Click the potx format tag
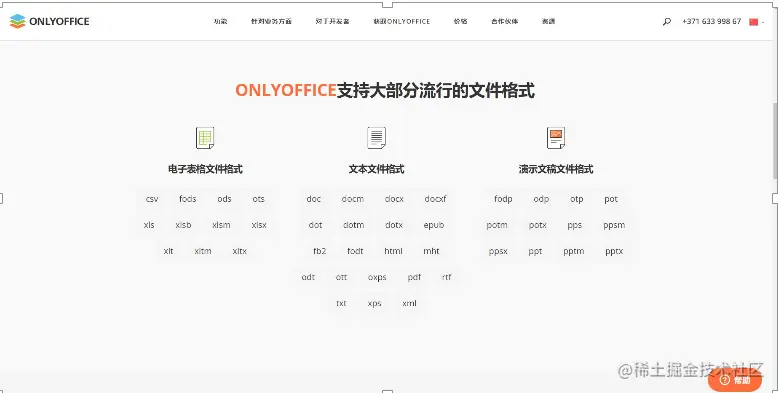 coord(538,225)
